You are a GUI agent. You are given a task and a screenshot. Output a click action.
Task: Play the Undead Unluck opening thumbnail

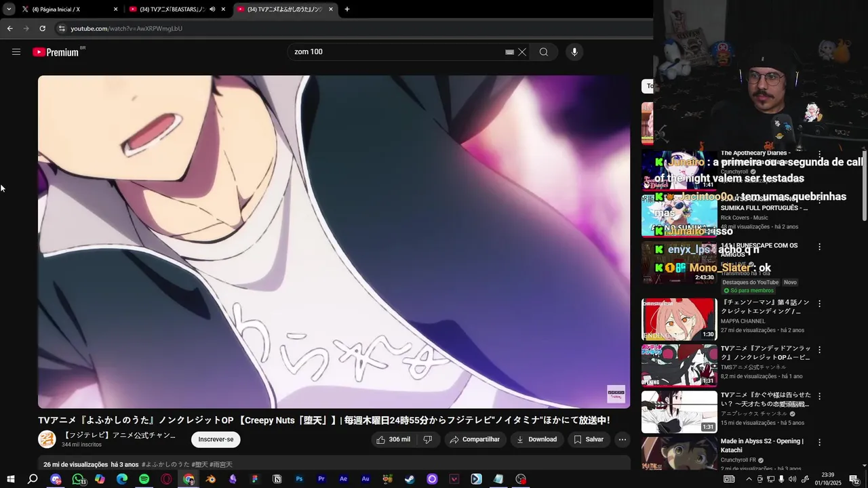679,365
